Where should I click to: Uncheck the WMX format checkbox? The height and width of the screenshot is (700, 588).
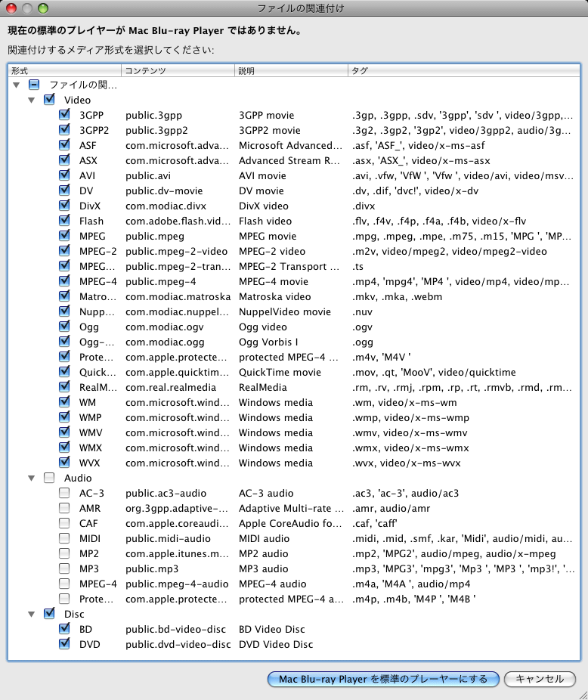64,448
